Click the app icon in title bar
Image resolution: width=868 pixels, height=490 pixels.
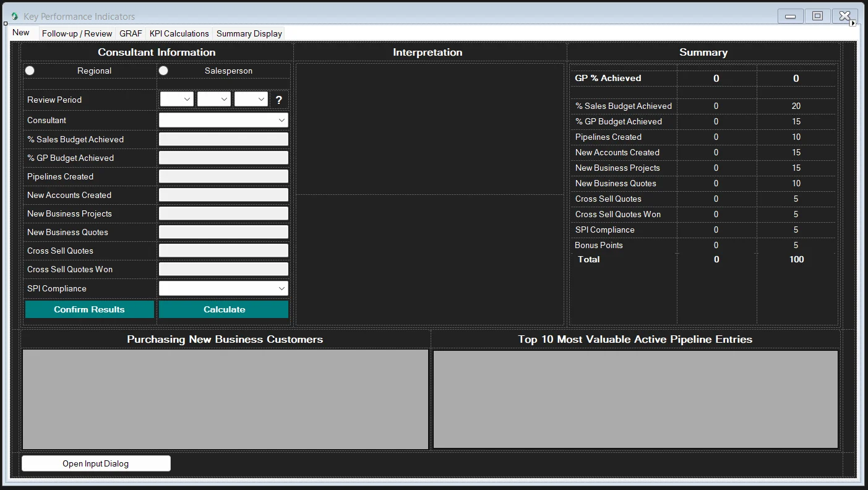point(15,16)
